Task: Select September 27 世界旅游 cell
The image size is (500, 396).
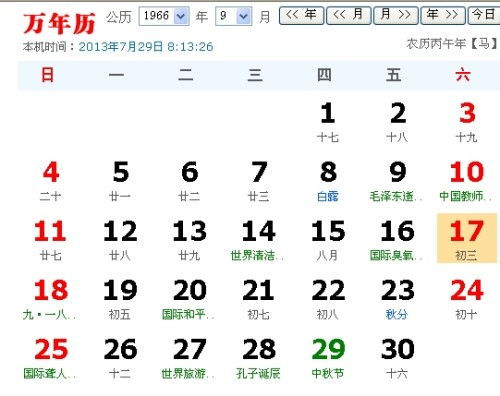Action: tap(189, 358)
